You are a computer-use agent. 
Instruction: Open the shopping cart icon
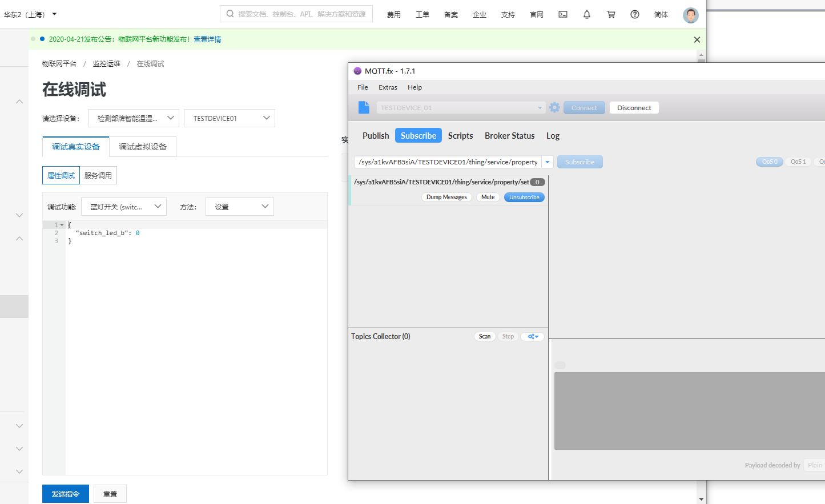coord(611,14)
